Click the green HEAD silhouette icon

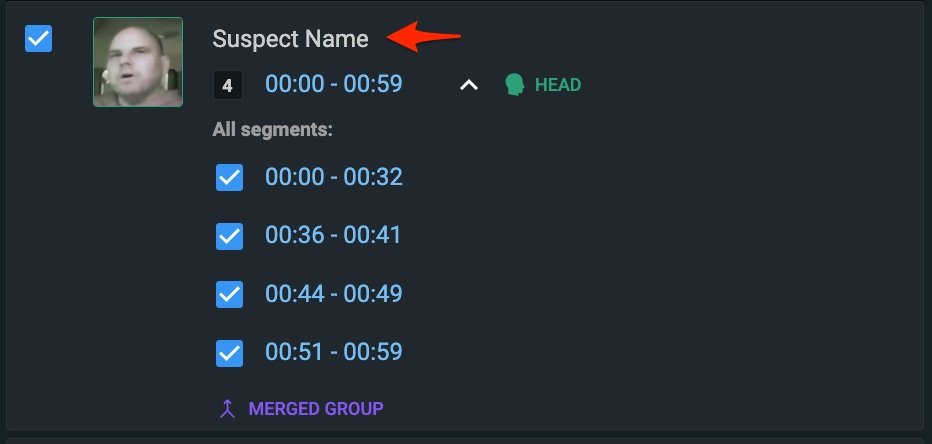[x=515, y=85]
